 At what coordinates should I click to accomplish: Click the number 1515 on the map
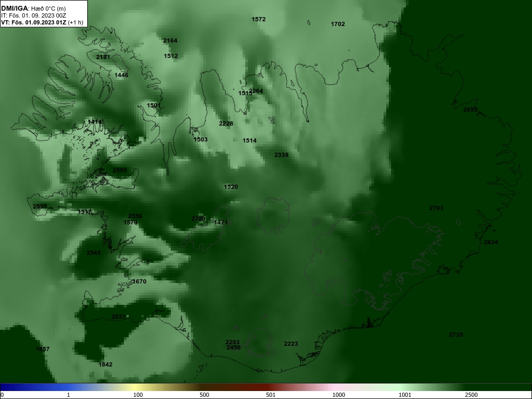244,93
